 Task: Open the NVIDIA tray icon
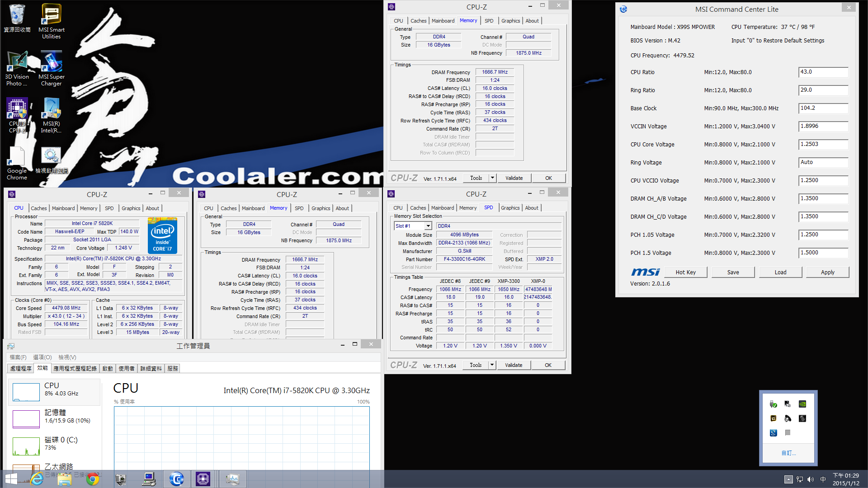point(802,404)
